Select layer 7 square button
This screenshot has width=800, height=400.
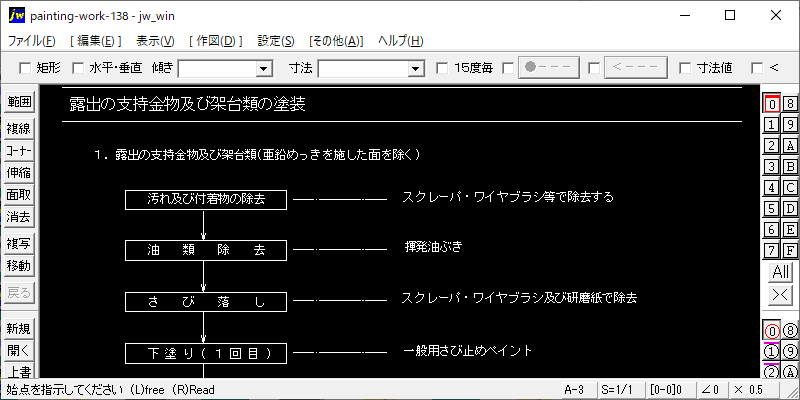click(772, 250)
